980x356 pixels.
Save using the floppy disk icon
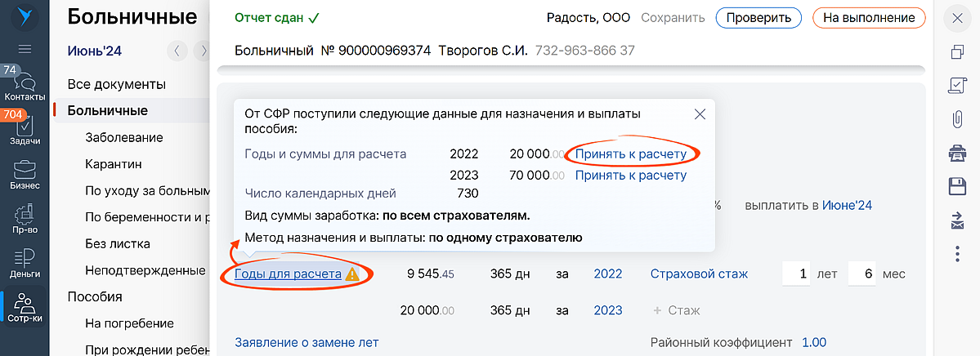coord(958,186)
